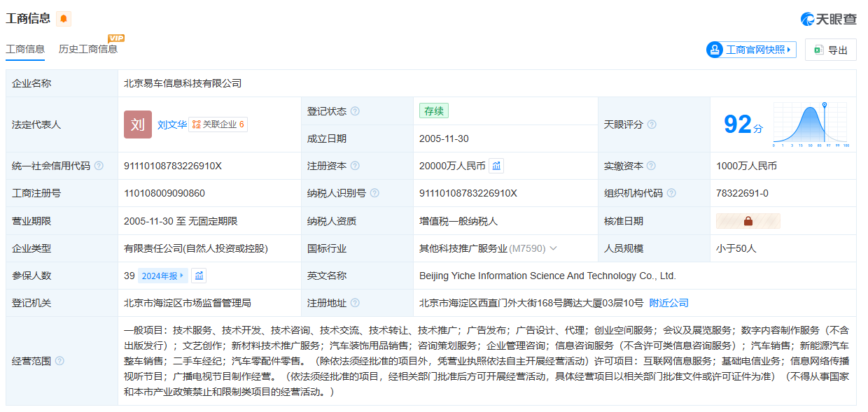868x412 pixels.
Task: Select the registered address text
Action: click(531, 303)
